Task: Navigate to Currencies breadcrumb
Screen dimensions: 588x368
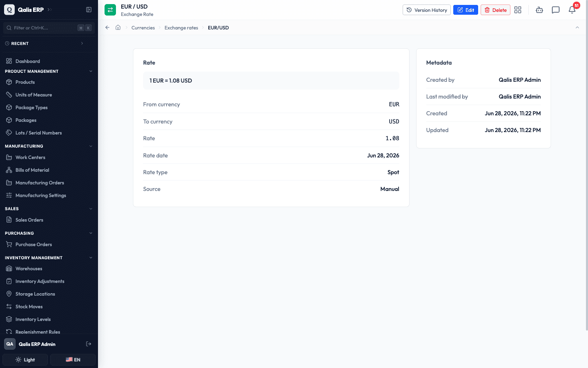Action: [x=143, y=28]
